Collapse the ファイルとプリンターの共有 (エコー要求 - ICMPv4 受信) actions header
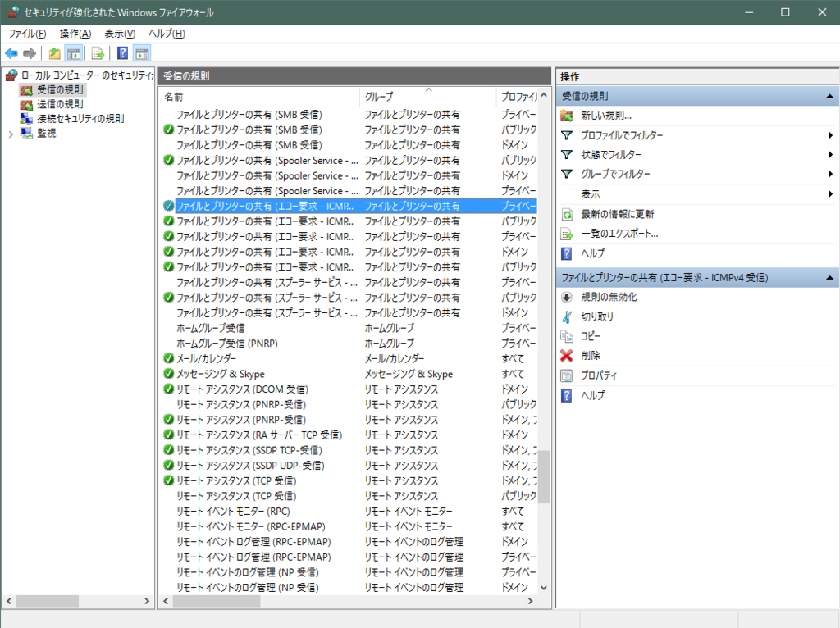This screenshot has height=628, width=840. coord(829,277)
